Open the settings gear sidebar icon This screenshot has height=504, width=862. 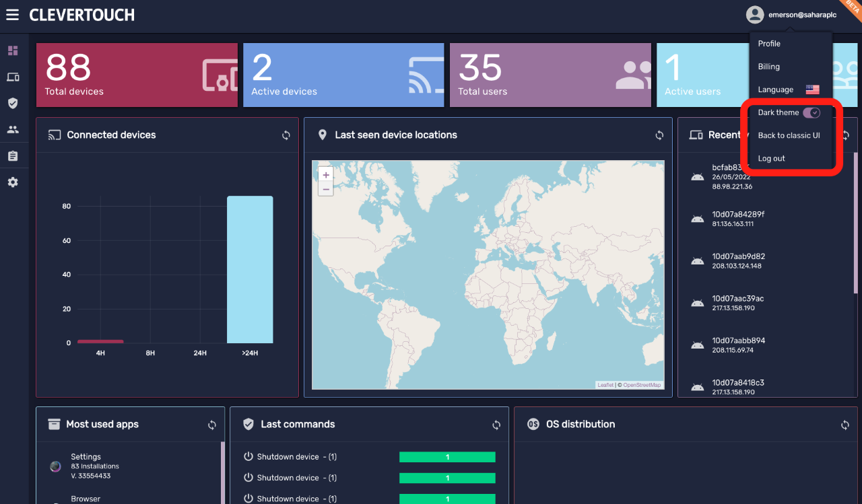point(13,182)
